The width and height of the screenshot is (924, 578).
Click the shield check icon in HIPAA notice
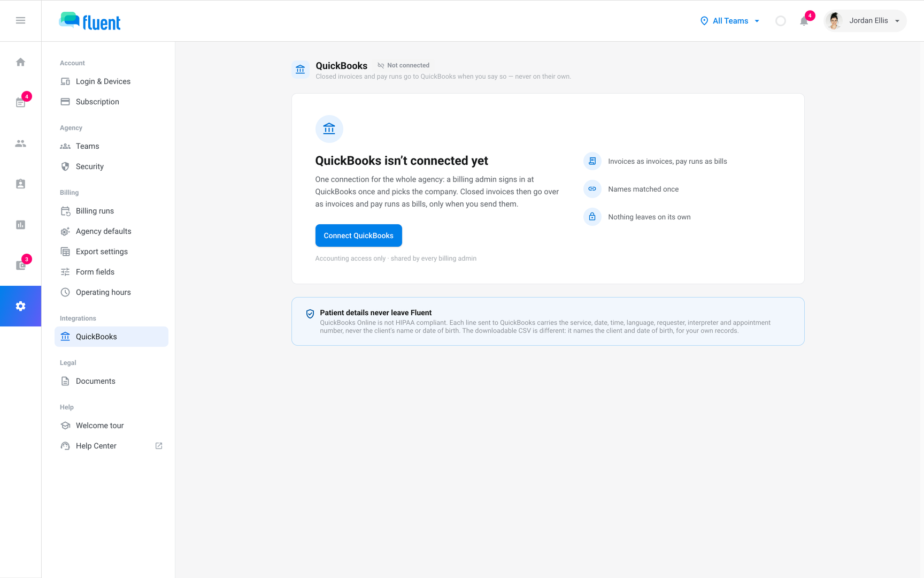(310, 314)
